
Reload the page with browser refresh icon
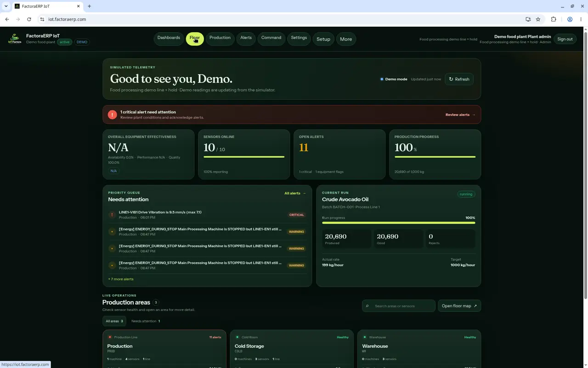[x=29, y=19]
